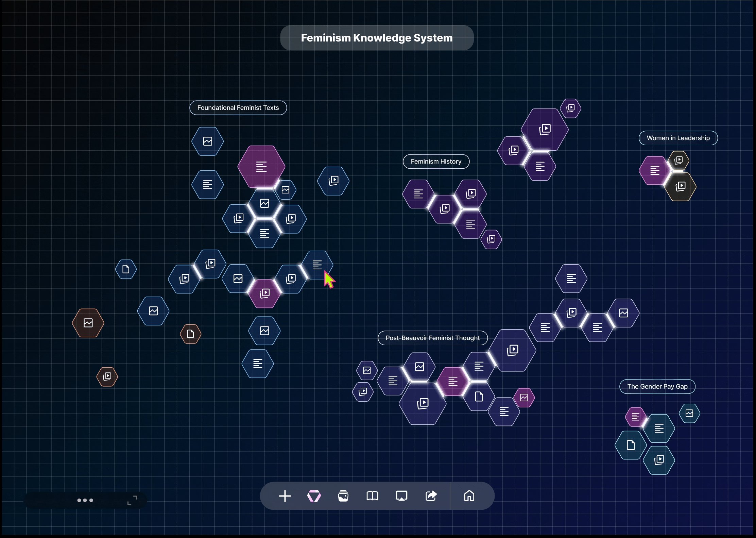
Task: Select the magenta video node near the cursor
Action: click(x=265, y=293)
